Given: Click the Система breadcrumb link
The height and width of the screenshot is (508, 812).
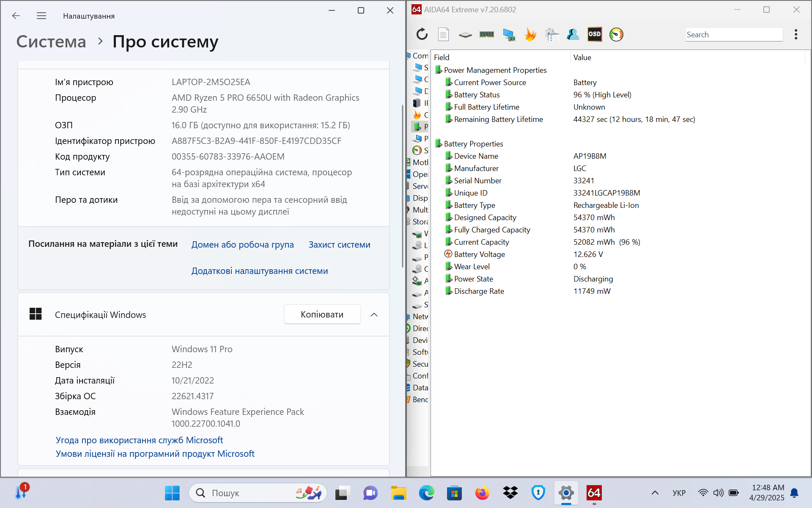Looking at the screenshot, I should pos(51,41).
